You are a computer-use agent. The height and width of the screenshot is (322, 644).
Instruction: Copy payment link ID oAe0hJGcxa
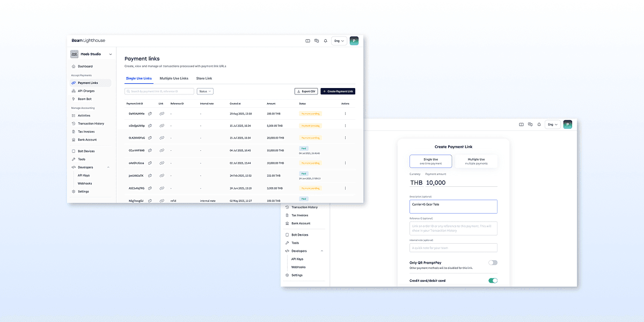[x=150, y=163]
